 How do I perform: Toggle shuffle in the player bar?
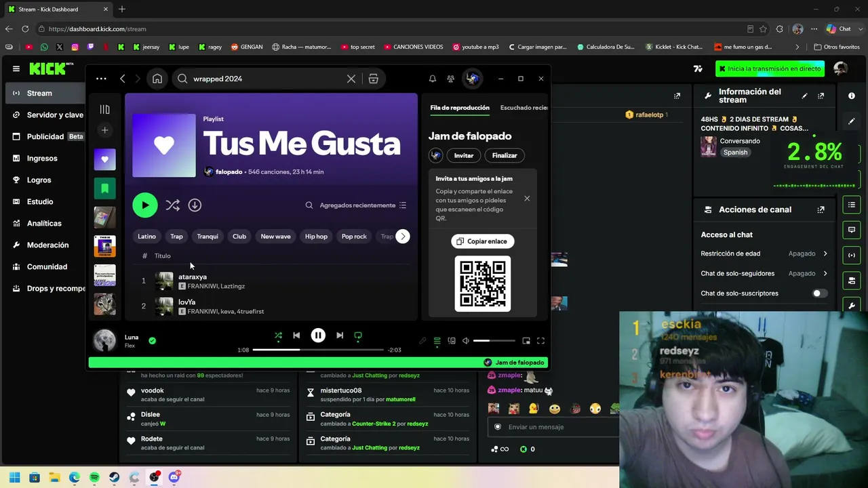(x=278, y=335)
